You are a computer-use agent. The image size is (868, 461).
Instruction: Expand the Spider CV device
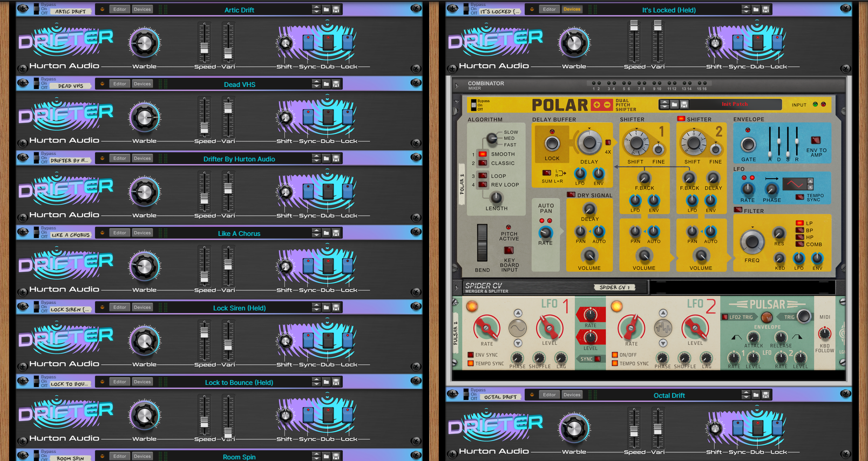pos(457,287)
